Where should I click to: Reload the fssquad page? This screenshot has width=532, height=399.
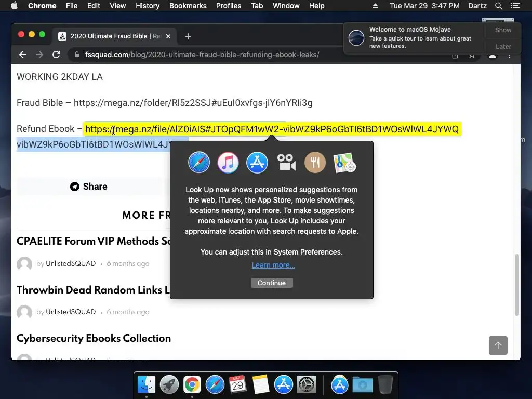coord(56,55)
